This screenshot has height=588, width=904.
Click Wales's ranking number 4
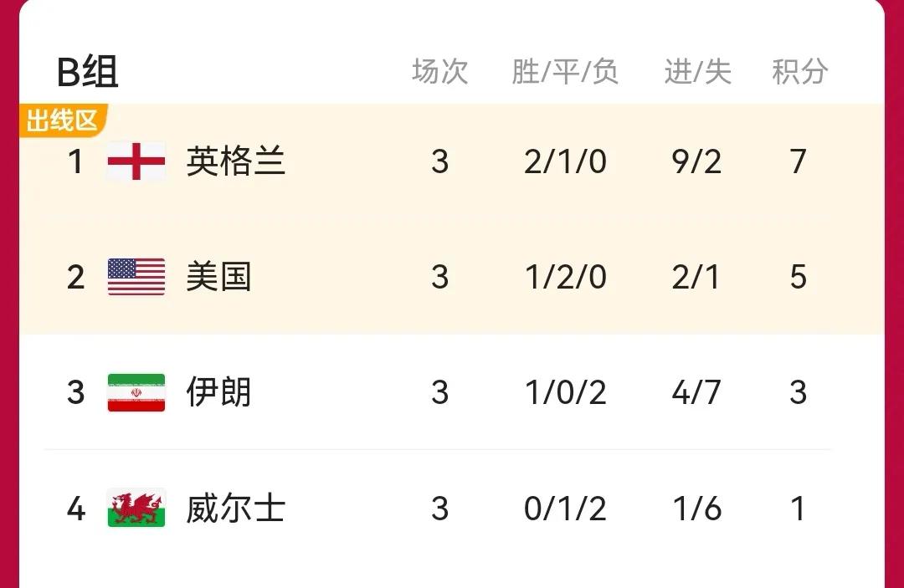[76, 508]
